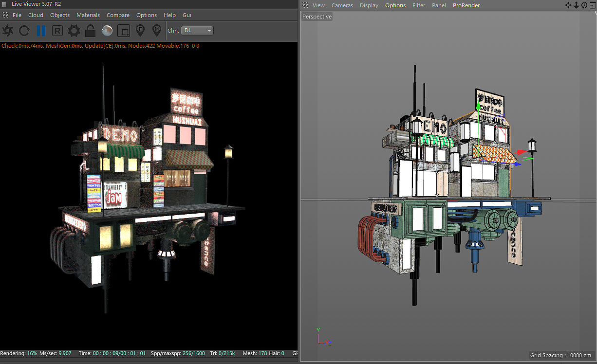Click Rendering 16% status text

point(19,353)
